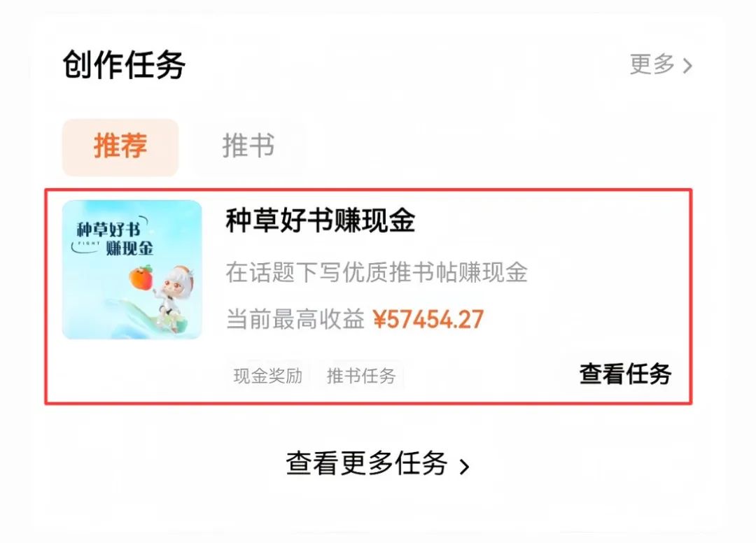Tap the 查看任务 button
This screenshot has height=543, width=756.
[x=625, y=374]
